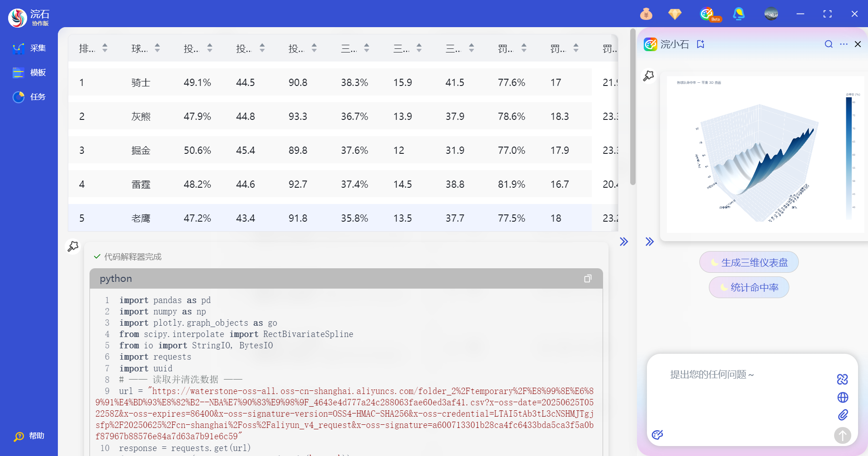Viewport: 868px width, 456px height.
Task: Click the 81.9% cell in 雷霆 row
Action: point(511,185)
